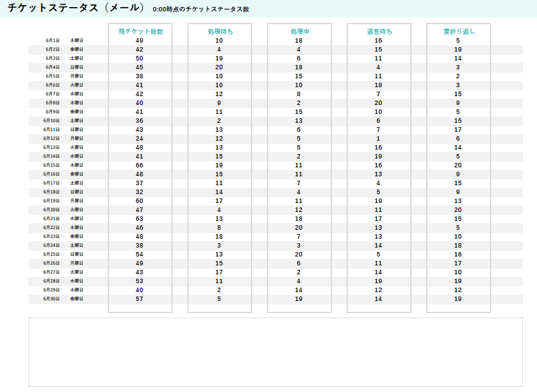Image resolution: width=537 pixels, height=392 pixels.
Task: Click 処理待ち value for 6月4日
Action: [x=219, y=67]
